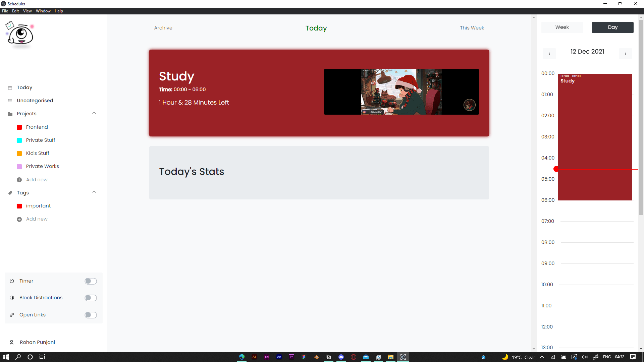The height and width of the screenshot is (362, 644).
Task: Click the plus icon under Tags
Action: tap(19, 219)
